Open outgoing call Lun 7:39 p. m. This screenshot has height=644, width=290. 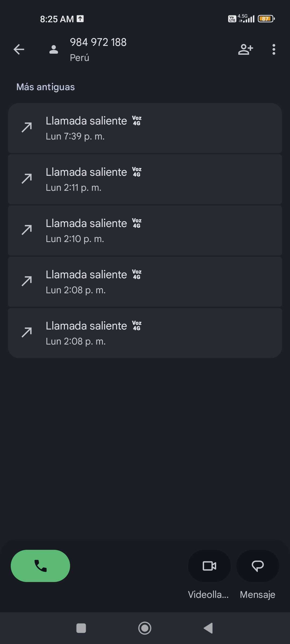tap(145, 128)
